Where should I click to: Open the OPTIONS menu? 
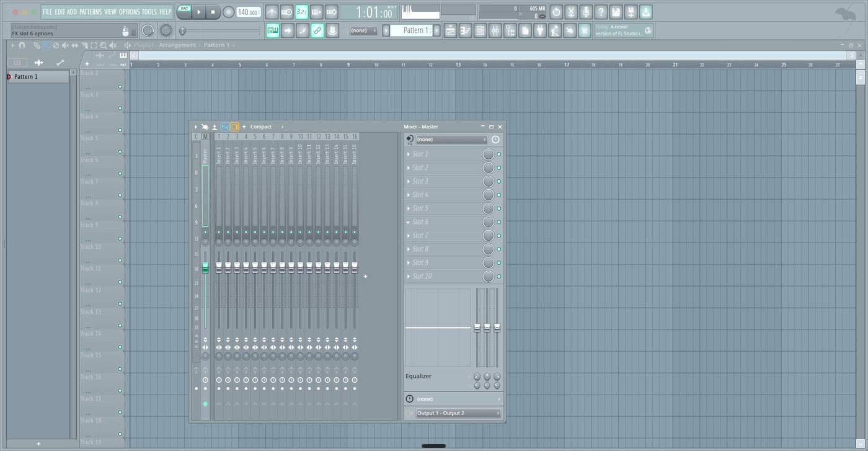point(130,12)
